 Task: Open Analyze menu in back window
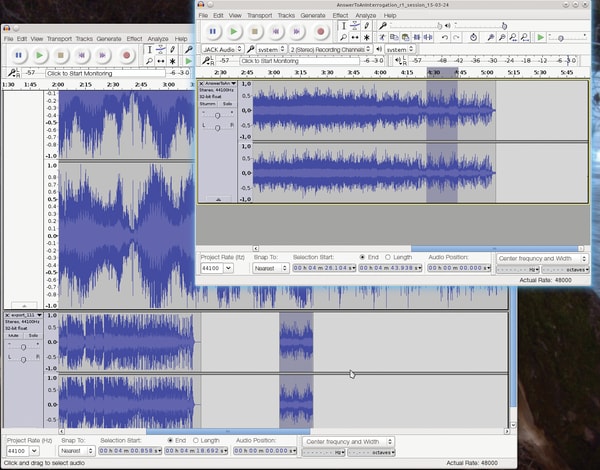pos(158,39)
